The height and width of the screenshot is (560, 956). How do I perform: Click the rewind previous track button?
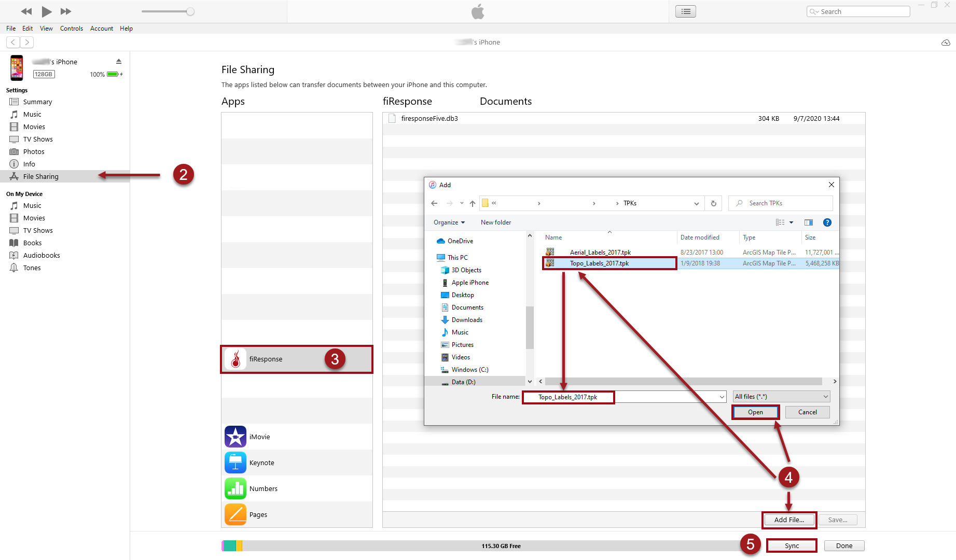click(x=26, y=11)
